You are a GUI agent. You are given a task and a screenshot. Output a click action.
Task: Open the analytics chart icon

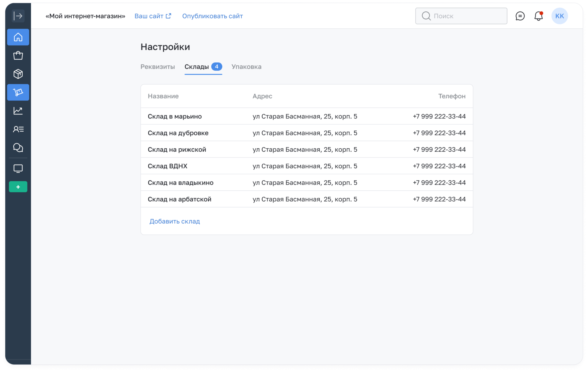coord(18,111)
